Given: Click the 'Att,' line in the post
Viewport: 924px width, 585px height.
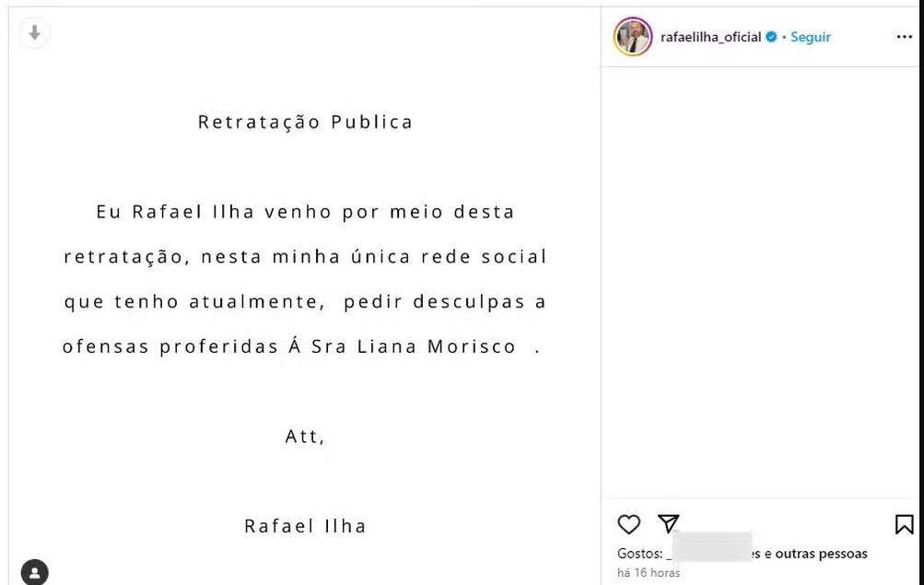Looking at the screenshot, I should coord(305,437).
